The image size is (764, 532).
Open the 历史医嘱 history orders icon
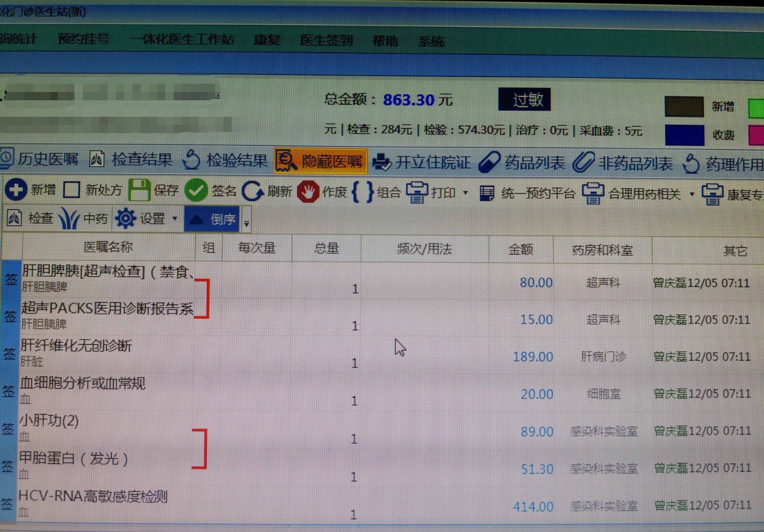coord(6,158)
